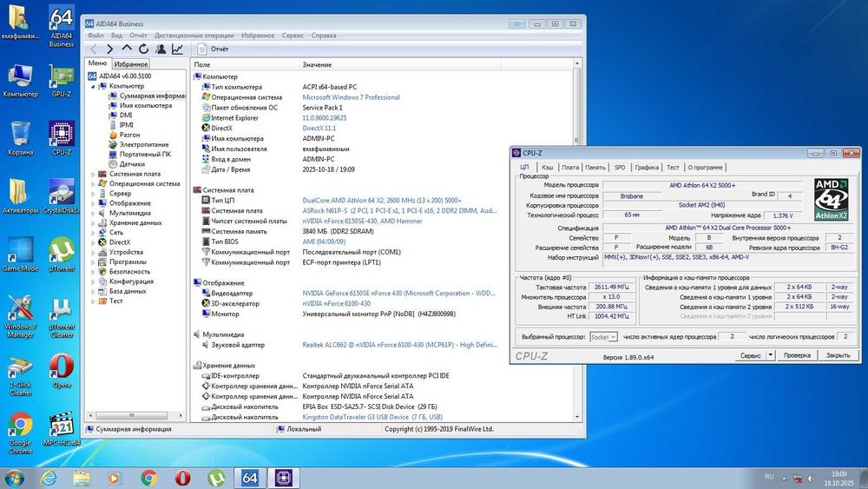
Task: Open 1-Click Cleaner desktop icon
Action: point(21,375)
